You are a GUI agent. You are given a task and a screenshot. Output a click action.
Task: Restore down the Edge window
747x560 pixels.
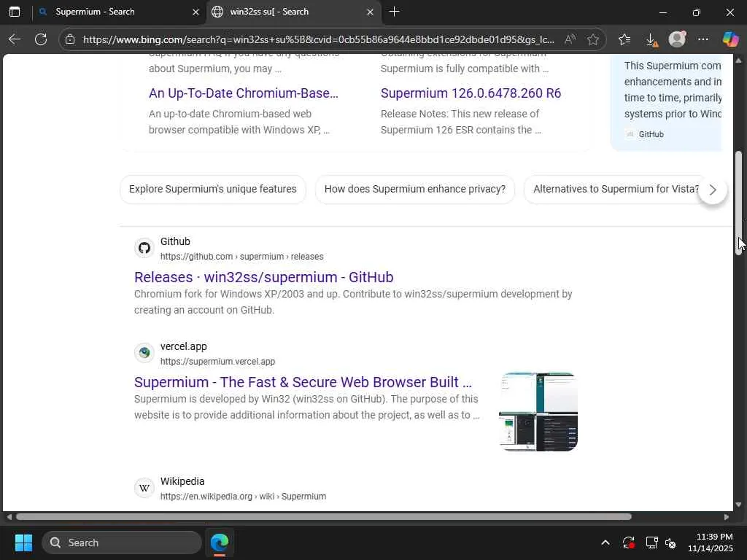coord(697,12)
